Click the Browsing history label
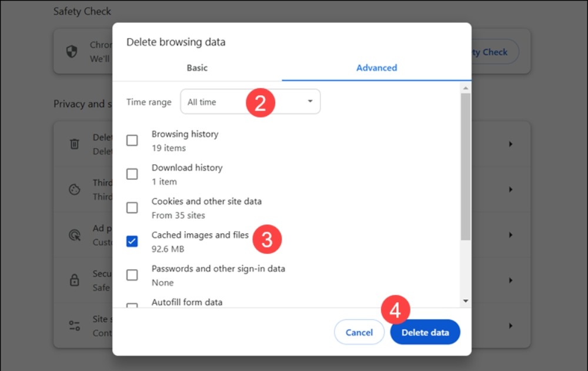Viewport: 588px width, 371px height. click(185, 134)
